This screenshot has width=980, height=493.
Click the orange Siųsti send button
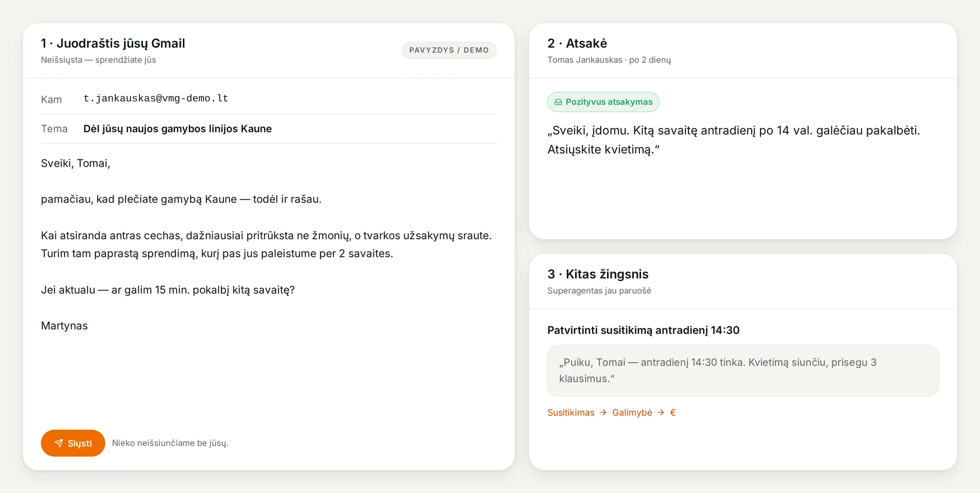[73, 443]
